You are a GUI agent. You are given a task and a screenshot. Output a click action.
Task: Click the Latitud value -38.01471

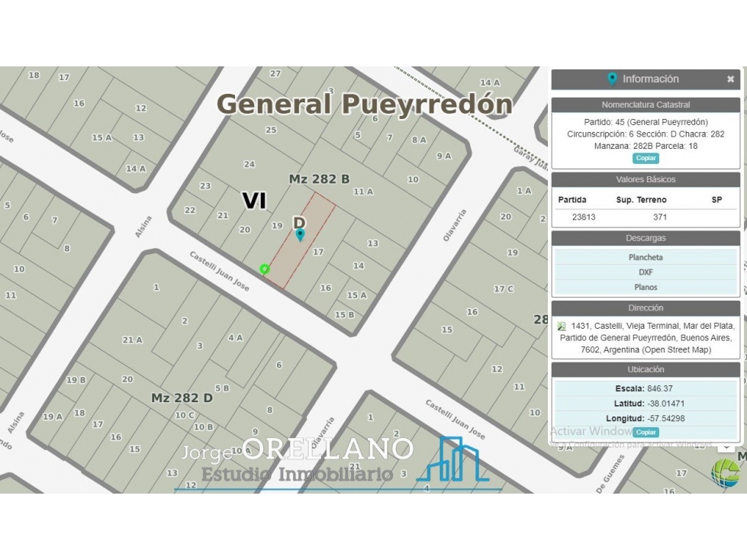pyautogui.click(x=666, y=404)
